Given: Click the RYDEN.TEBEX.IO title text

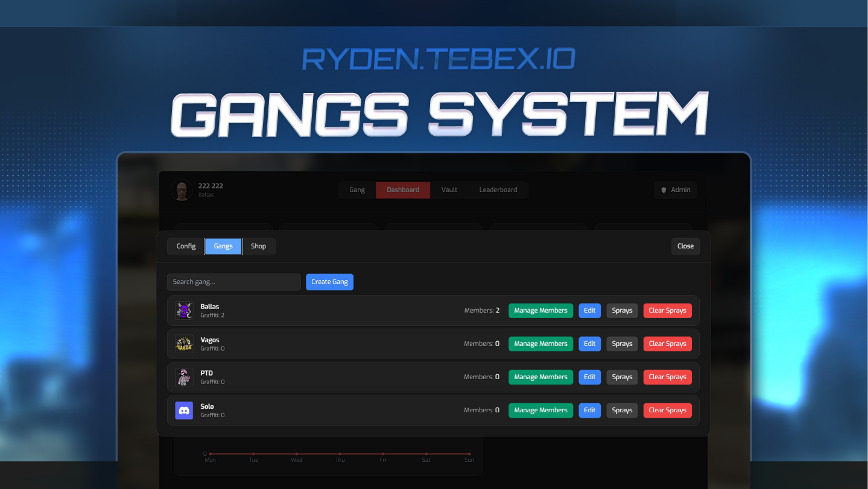Looking at the screenshot, I should (439, 59).
